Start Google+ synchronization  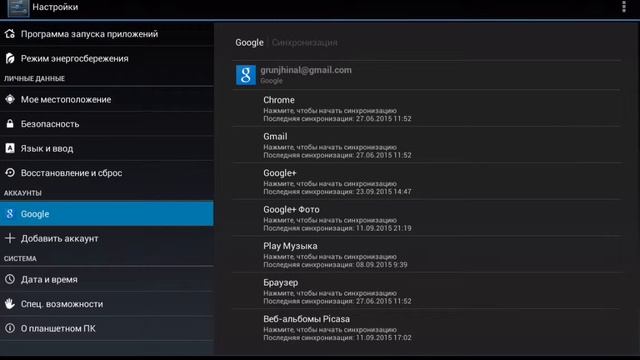coord(427,182)
